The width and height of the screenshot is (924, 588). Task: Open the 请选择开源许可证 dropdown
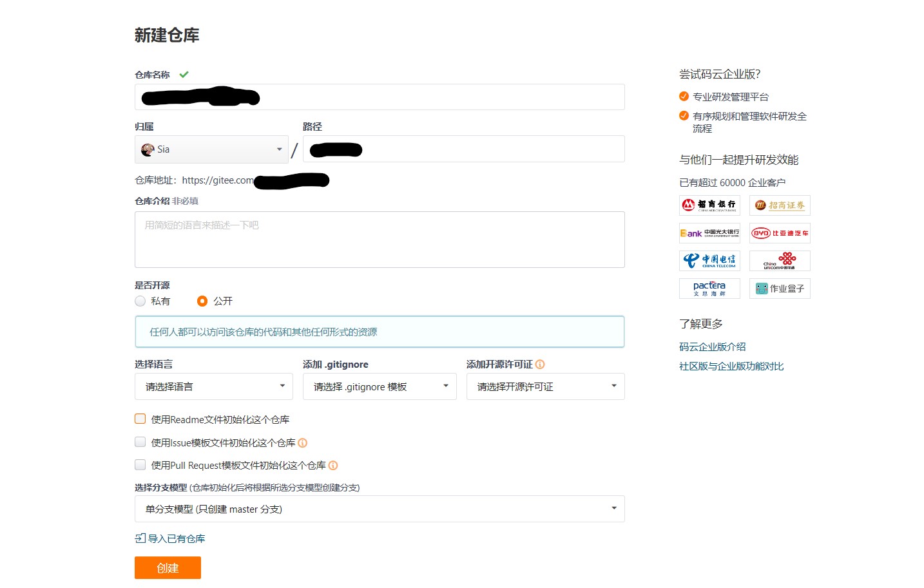click(x=546, y=386)
